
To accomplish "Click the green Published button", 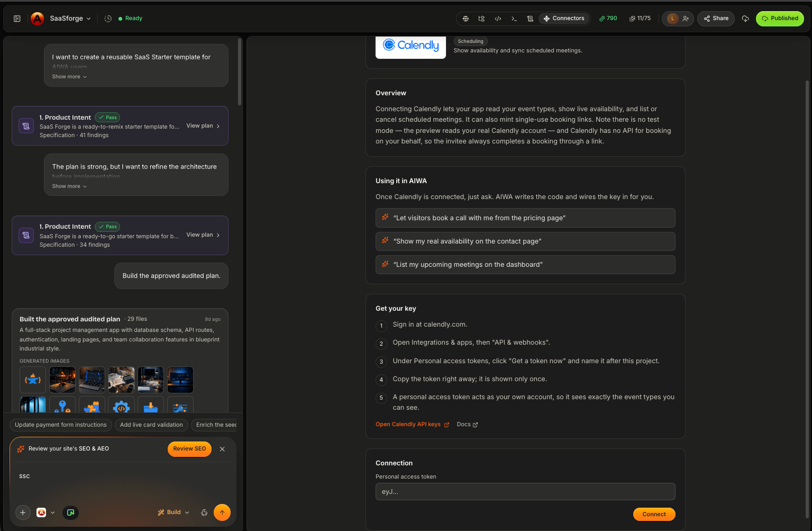I will coord(780,19).
